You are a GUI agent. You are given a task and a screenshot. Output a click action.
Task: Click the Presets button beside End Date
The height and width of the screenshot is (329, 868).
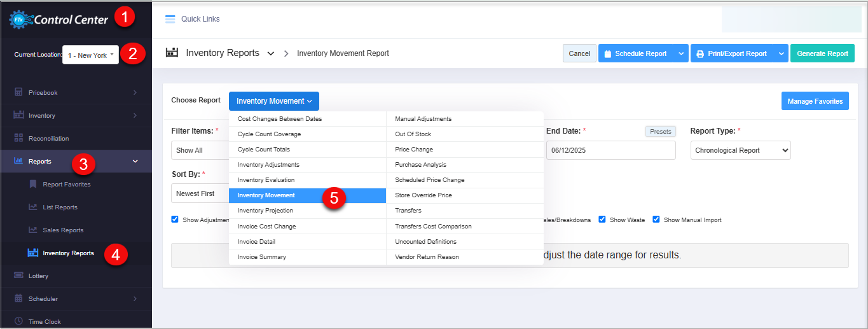(660, 131)
